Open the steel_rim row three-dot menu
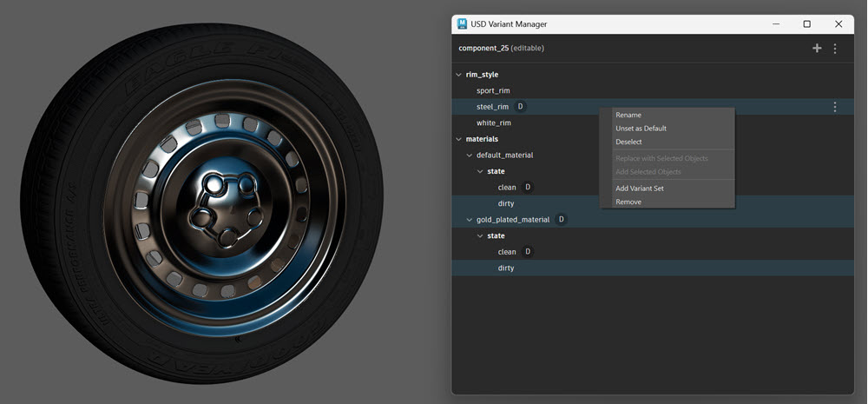 point(835,107)
